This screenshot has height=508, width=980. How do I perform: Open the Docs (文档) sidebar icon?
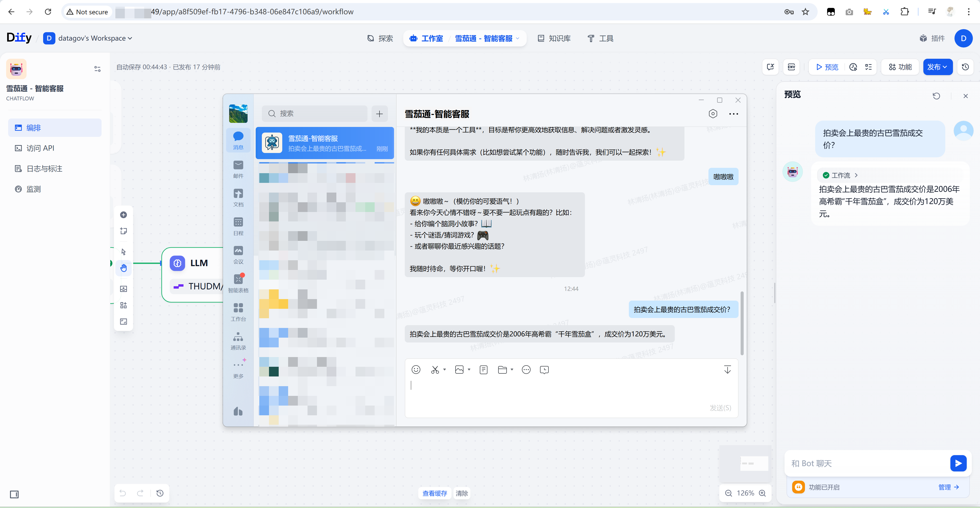[x=238, y=198]
